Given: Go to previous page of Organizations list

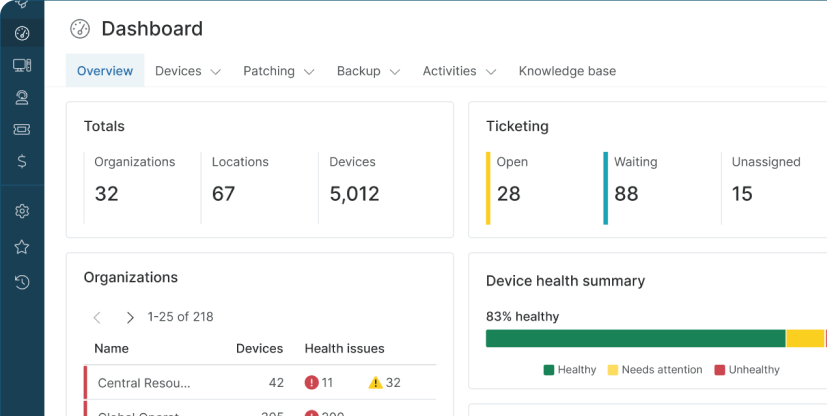Looking at the screenshot, I should [x=97, y=317].
